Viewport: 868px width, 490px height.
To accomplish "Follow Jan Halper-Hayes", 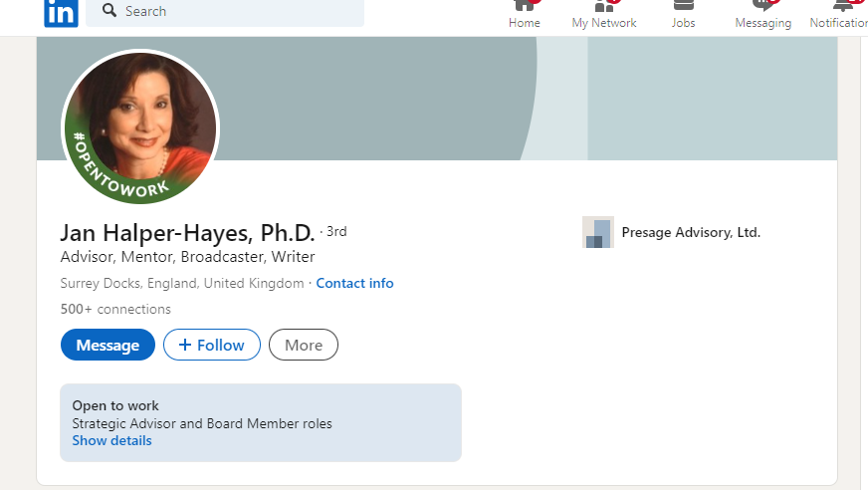I will click(212, 345).
